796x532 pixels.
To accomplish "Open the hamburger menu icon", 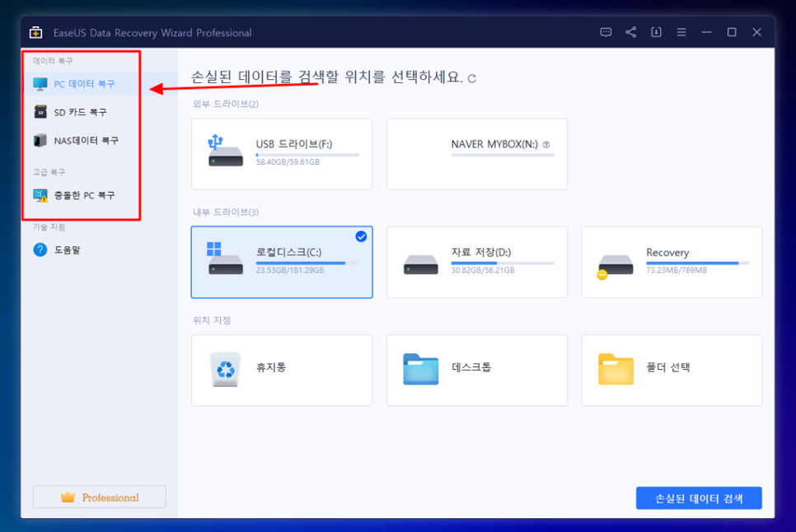I will point(681,32).
